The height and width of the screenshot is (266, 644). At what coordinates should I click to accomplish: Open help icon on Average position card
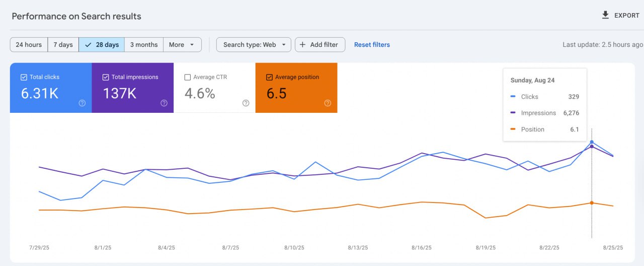(x=328, y=103)
